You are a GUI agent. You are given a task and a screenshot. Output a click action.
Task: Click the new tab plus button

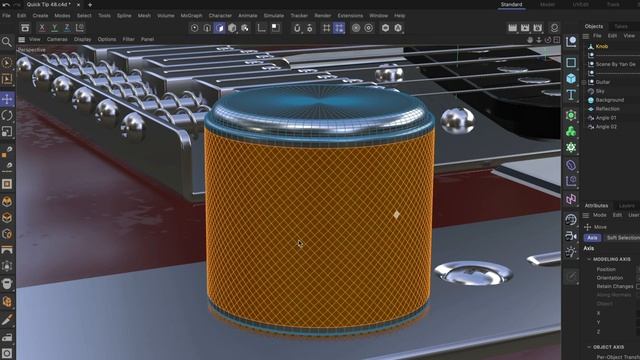pos(90,5)
